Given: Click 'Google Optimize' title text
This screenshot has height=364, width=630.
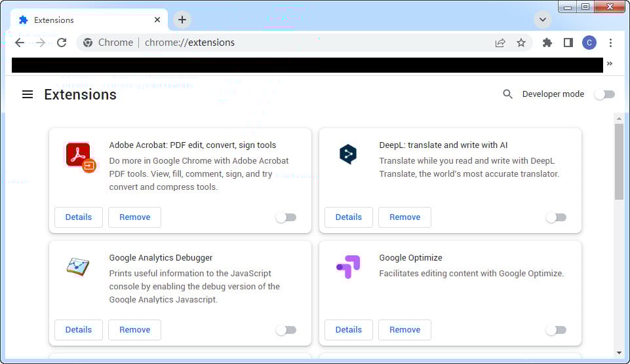Looking at the screenshot, I should [x=410, y=258].
